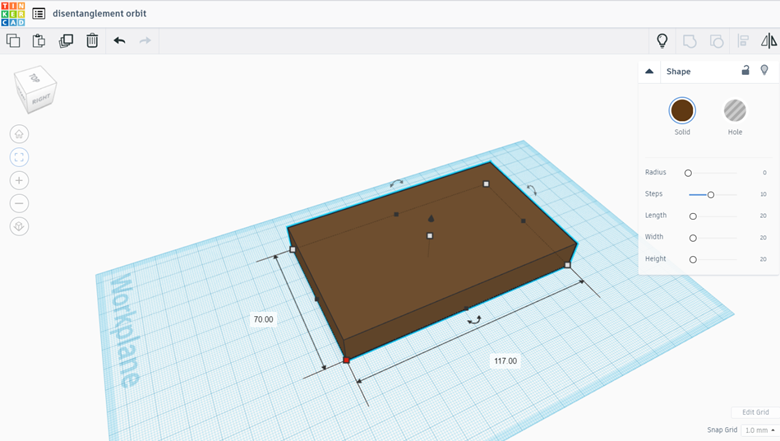Edit the Height value 20 field
The image size is (780, 441).
pyautogui.click(x=763, y=259)
